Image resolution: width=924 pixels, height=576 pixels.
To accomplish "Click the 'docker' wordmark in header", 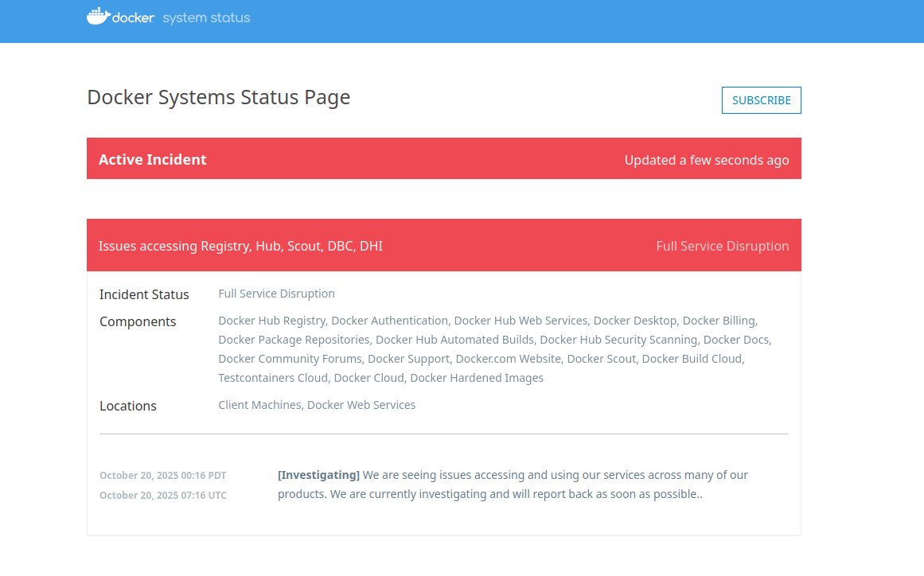I will 133,18.
